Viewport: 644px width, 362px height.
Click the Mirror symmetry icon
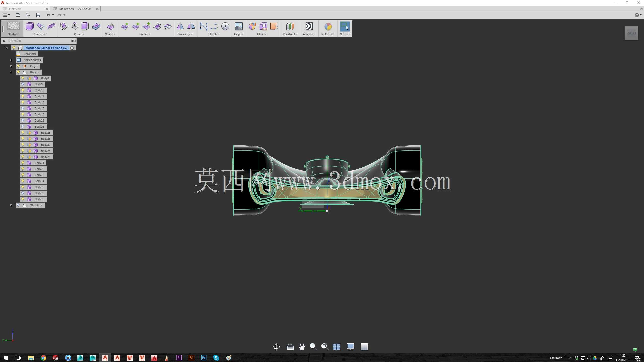(180, 26)
